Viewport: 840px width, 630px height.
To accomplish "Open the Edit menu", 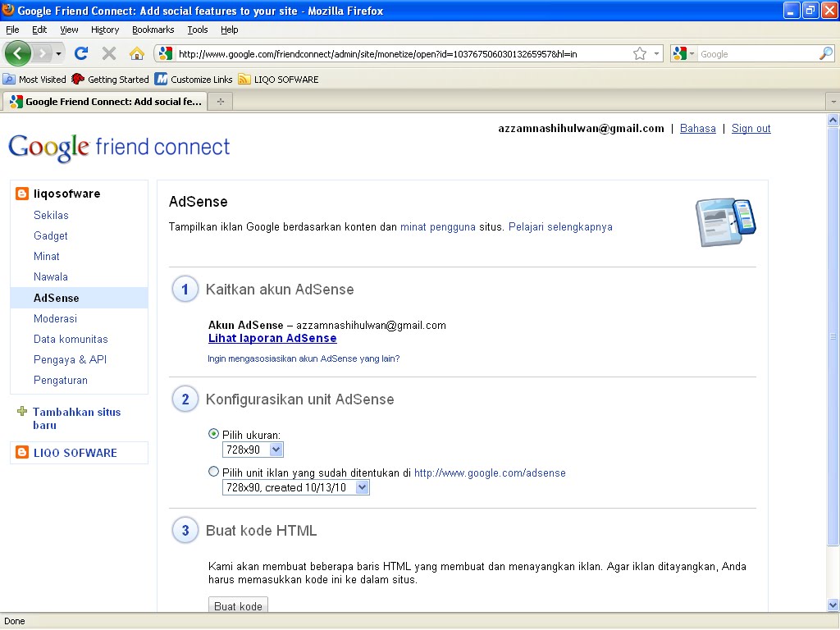I will (x=39, y=30).
